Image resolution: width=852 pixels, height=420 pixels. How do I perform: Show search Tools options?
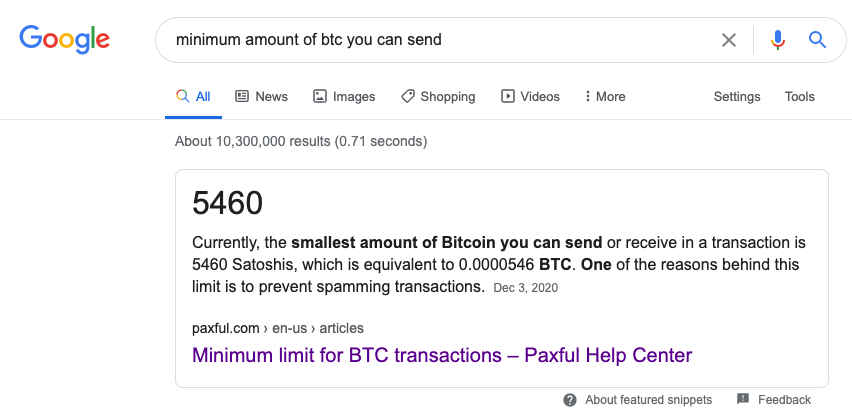(x=799, y=97)
